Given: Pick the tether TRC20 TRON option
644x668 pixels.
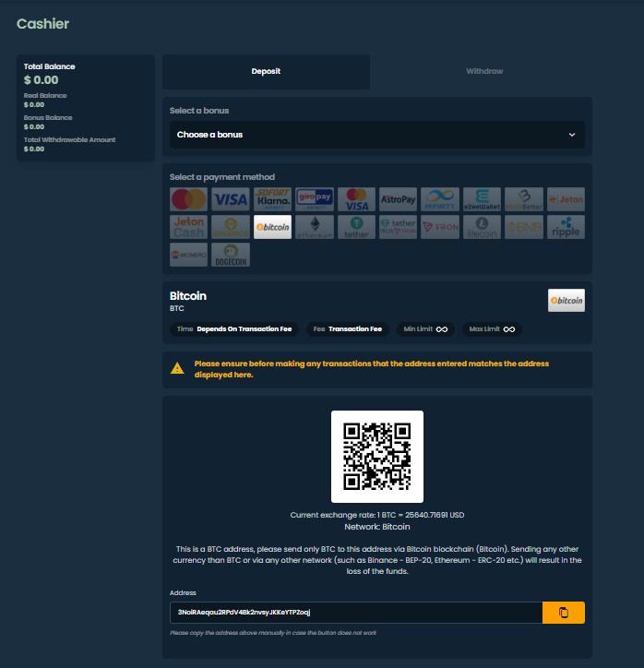Looking at the screenshot, I should (399, 227).
